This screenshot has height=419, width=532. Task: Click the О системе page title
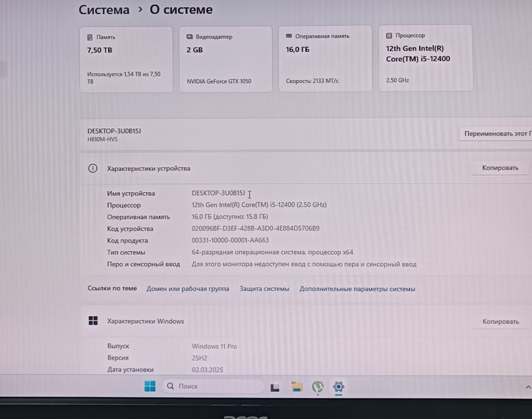(181, 10)
